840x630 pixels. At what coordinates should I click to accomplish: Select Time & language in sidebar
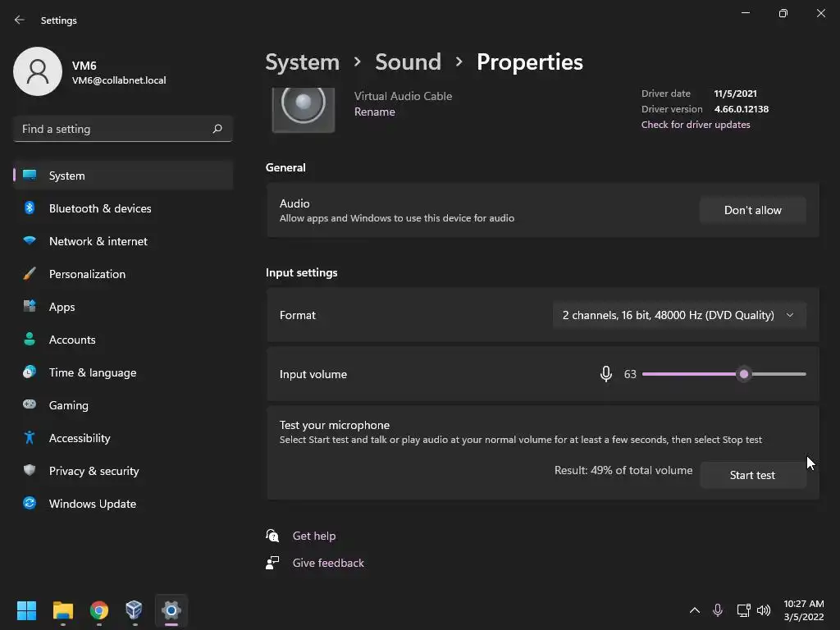click(x=92, y=372)
